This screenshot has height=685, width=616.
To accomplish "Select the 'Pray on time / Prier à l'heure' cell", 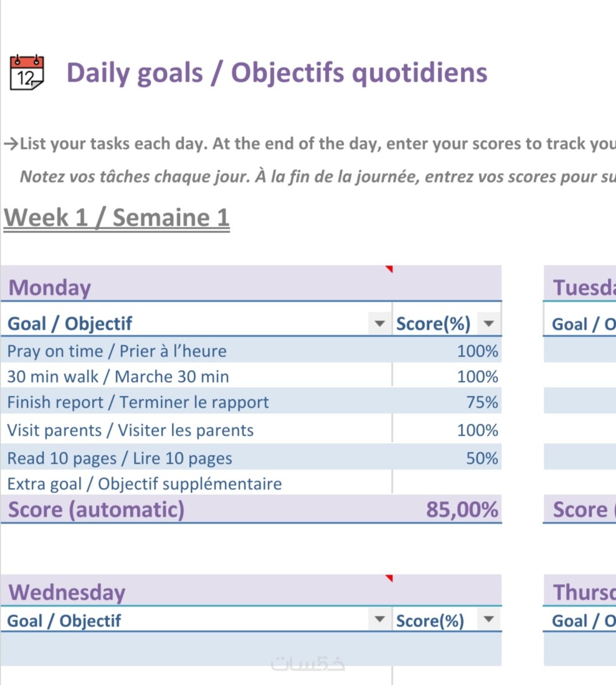I will (117, 351).
